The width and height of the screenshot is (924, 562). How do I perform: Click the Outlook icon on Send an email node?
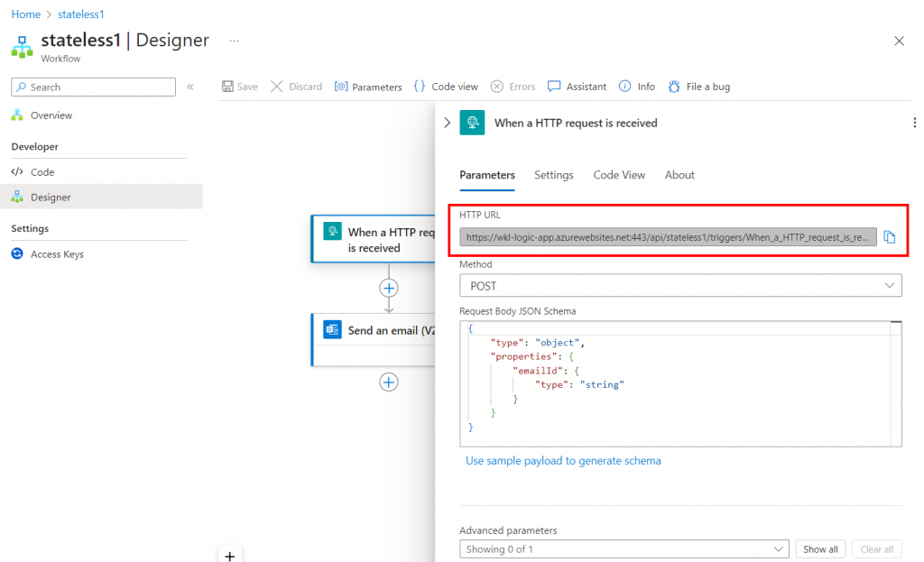pyautogui.click(x=332, y=329)
